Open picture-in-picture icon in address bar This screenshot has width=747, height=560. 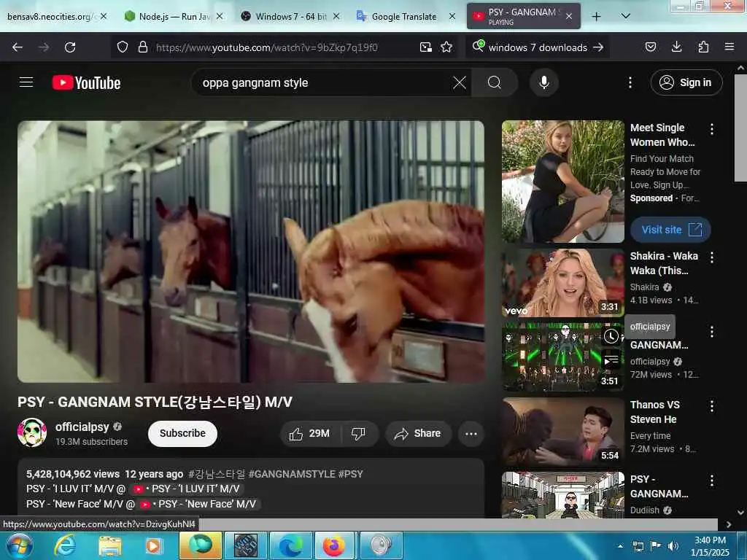pos(425,47)
